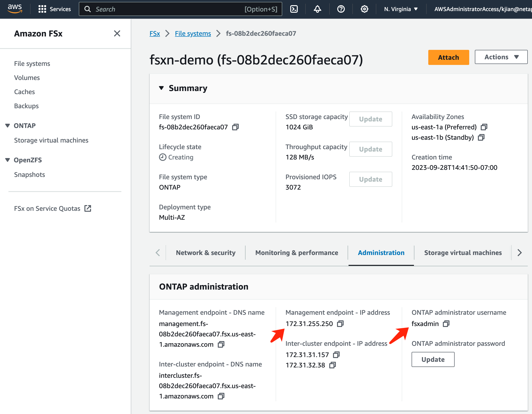Screen dimensions: 532x414
Task: Copy the inter-cluster IP 172.31.31.157
Action: point(336,354)
